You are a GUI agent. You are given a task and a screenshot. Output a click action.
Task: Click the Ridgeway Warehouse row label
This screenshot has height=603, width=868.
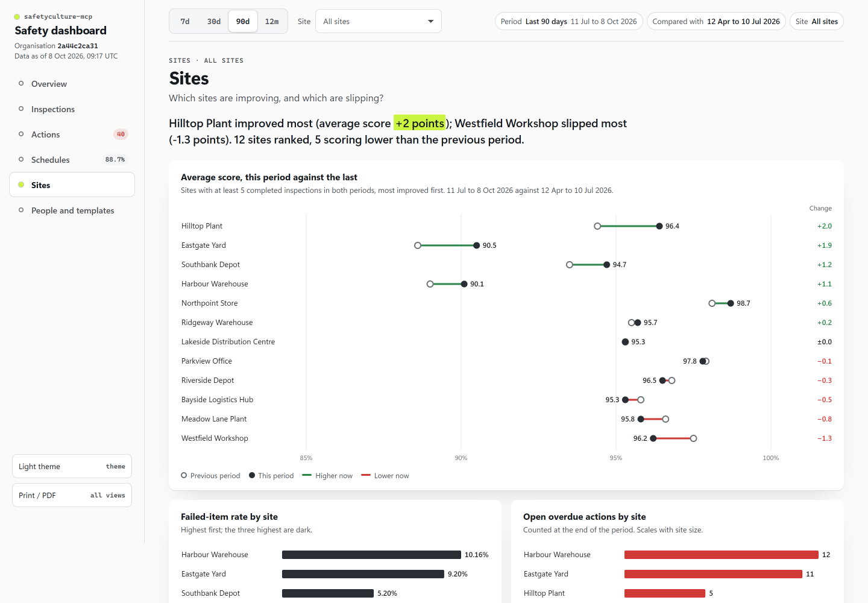coord(217,323)
